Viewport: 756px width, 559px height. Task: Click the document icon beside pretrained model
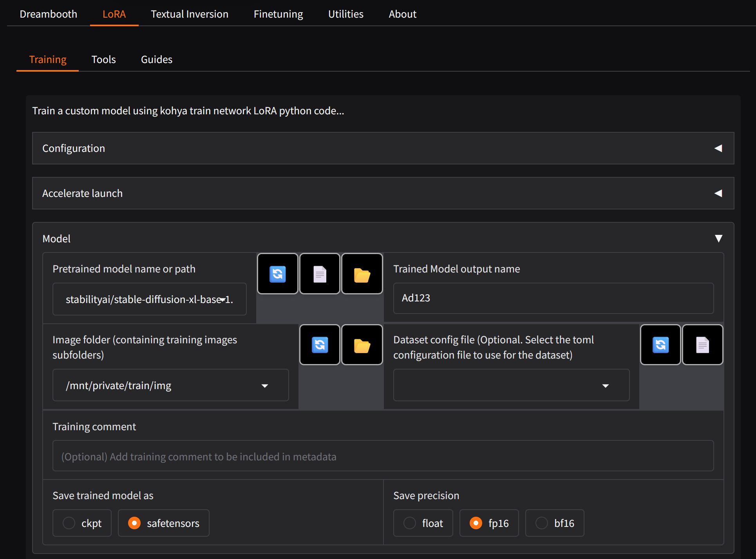click(x=320, y=274)
